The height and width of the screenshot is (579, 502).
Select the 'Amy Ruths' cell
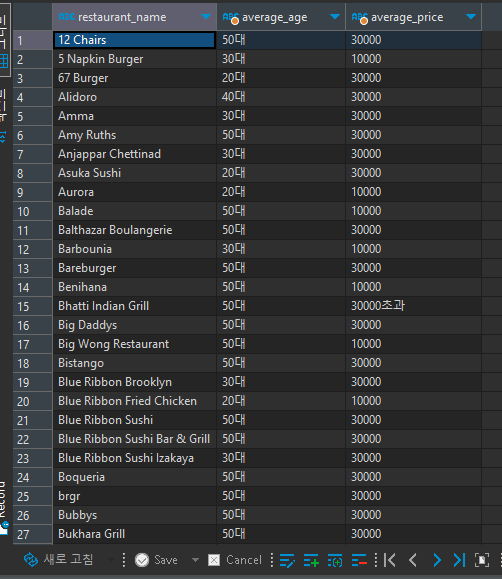tap(134, 135)
